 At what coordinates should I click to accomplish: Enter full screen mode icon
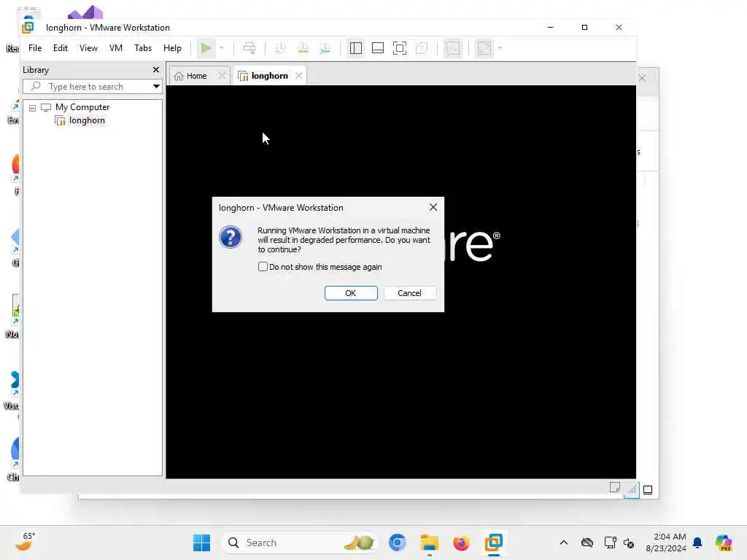[400, 48]
